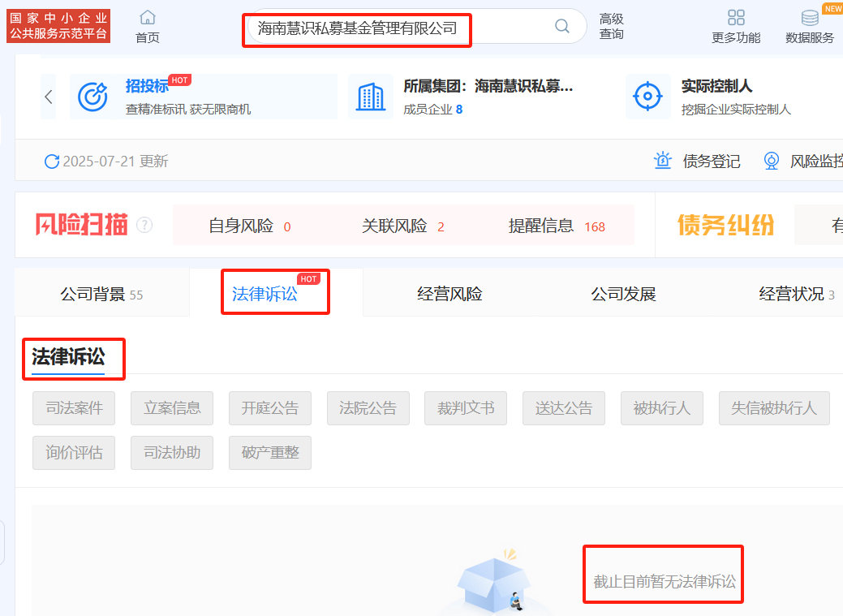The width and height of the screenshot is (843, 616).
Task: Click the search magnifier icon
Action: 561,26
